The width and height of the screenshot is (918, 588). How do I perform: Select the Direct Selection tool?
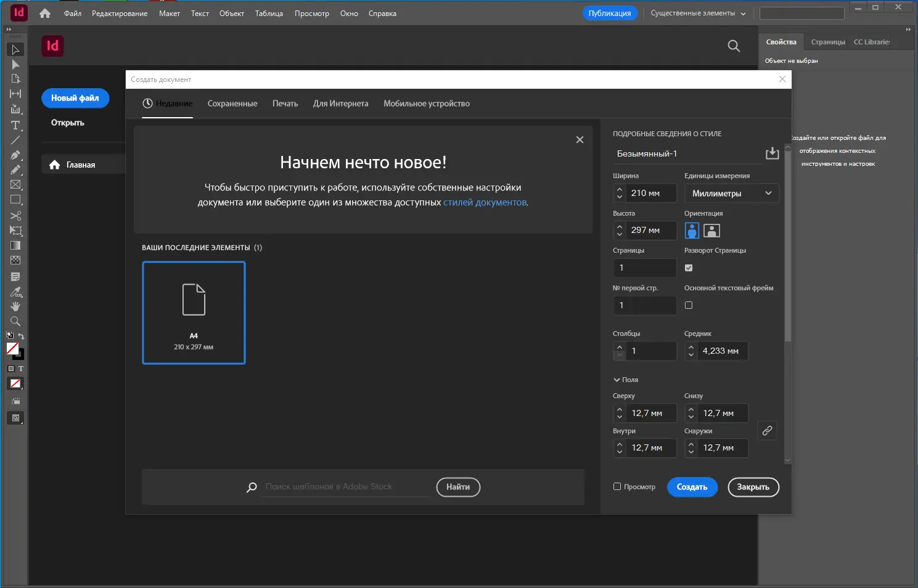15,64
